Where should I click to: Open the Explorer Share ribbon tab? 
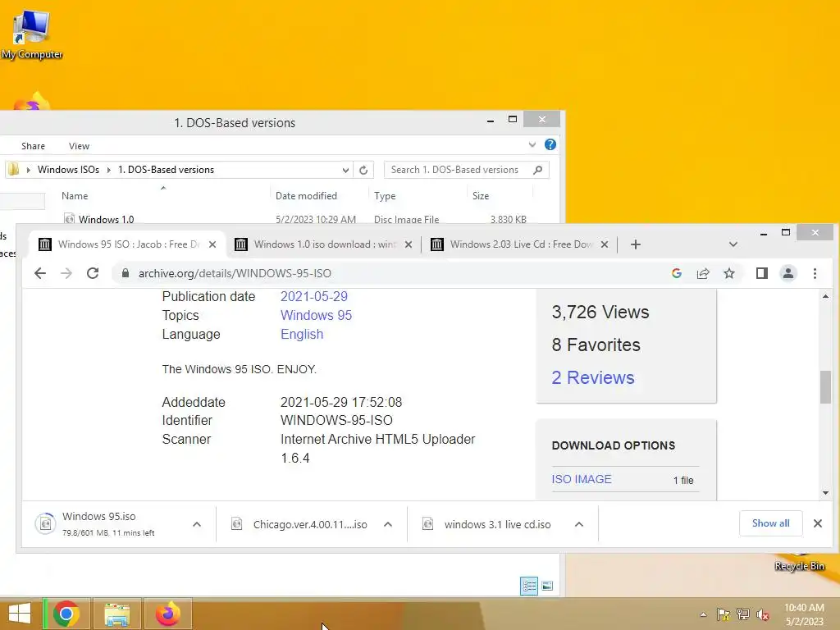pos(33,146)
